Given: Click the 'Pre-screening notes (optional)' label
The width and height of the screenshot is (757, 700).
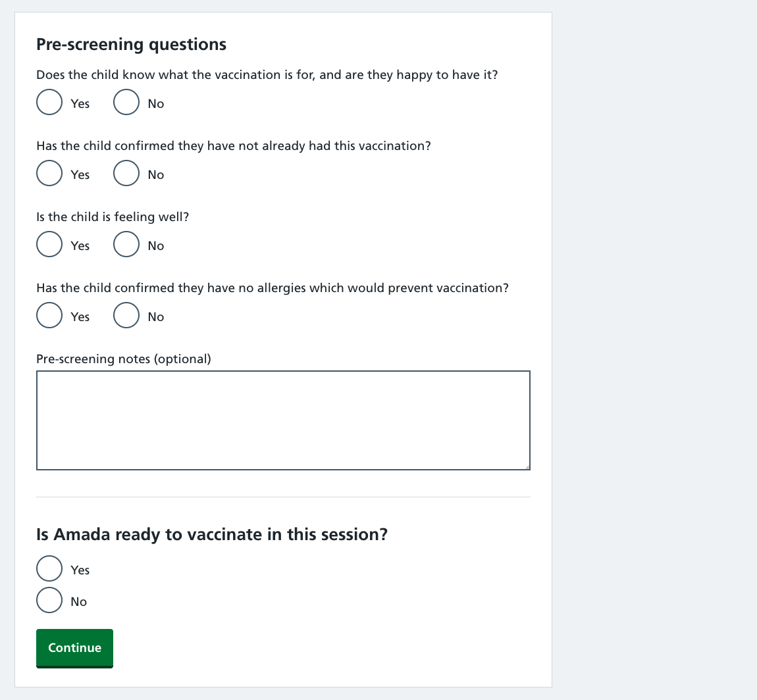Looking at the screenshot, I should 124,359.
